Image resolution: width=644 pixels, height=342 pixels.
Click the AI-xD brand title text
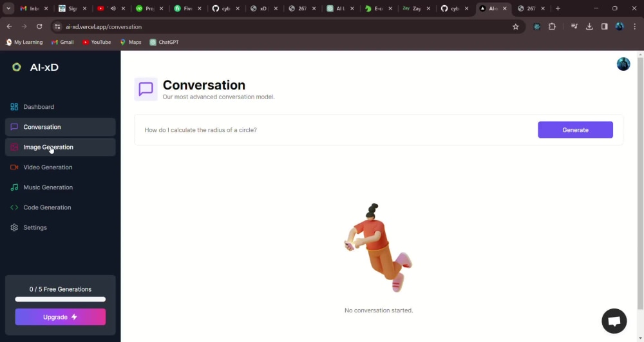44,68
